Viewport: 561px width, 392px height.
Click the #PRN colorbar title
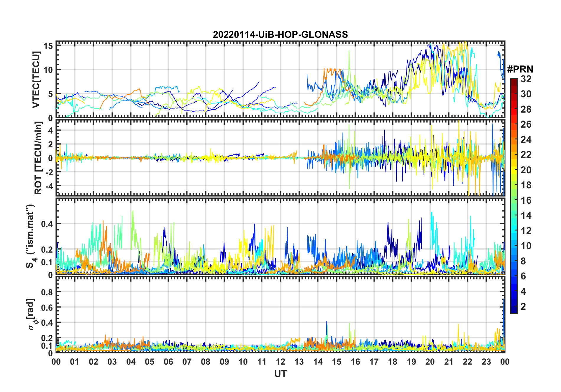[520, 69]
